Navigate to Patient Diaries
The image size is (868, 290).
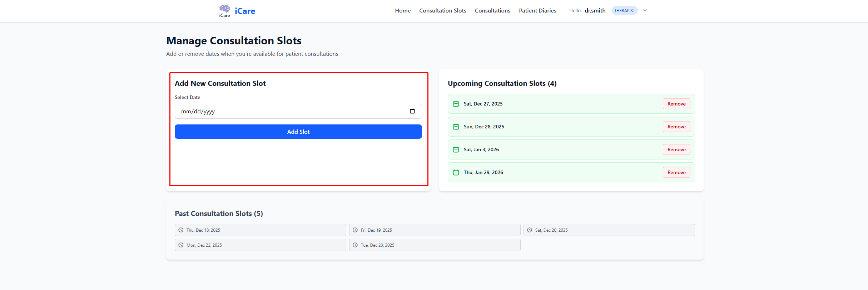coord(537,10)
